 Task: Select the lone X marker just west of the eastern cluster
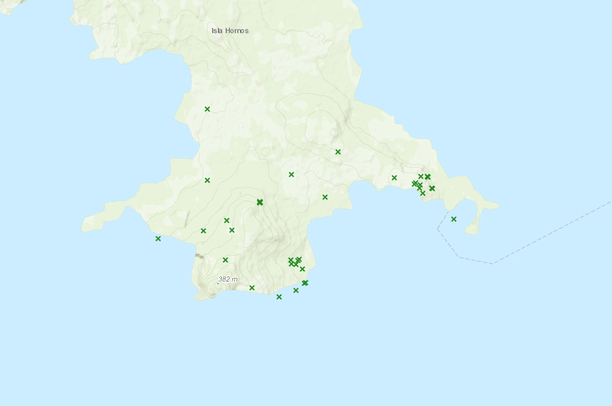394,178
